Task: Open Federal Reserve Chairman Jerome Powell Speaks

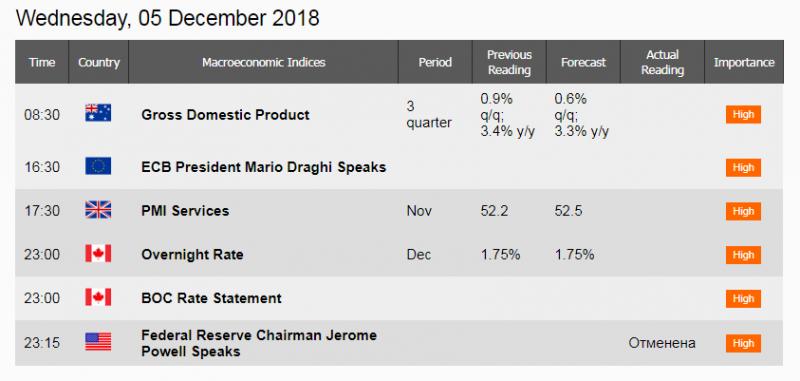Action: point(259,343)
